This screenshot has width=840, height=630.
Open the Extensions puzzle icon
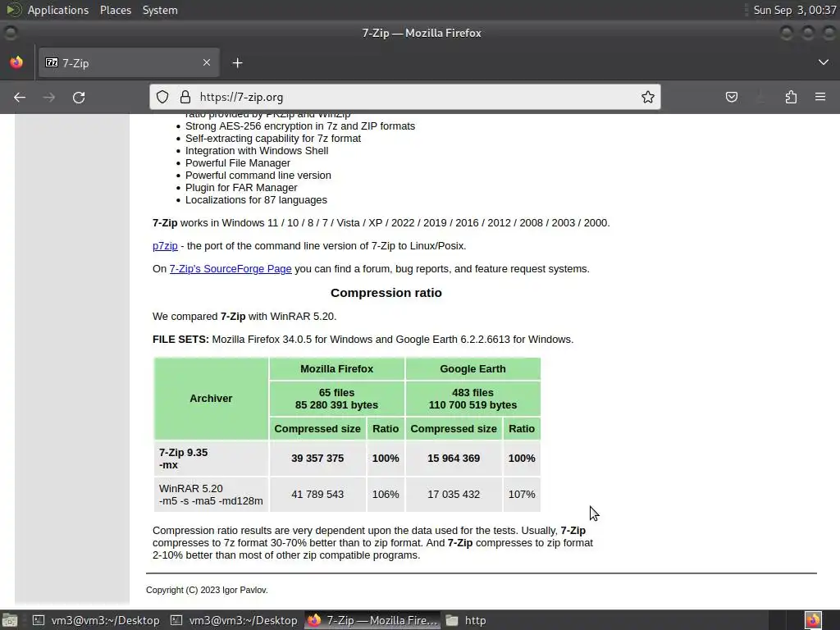pos(791,97)
